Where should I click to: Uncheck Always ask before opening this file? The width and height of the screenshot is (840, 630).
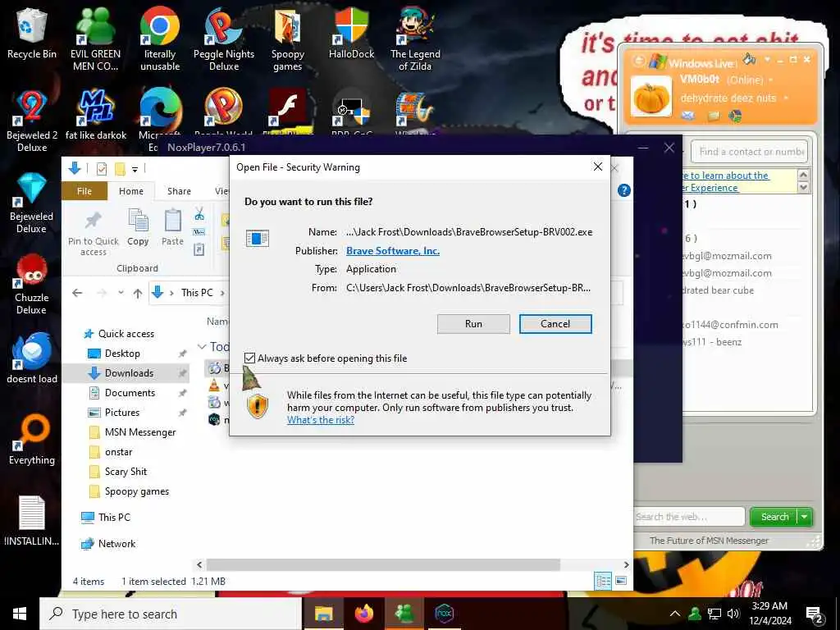click(249, 358)
